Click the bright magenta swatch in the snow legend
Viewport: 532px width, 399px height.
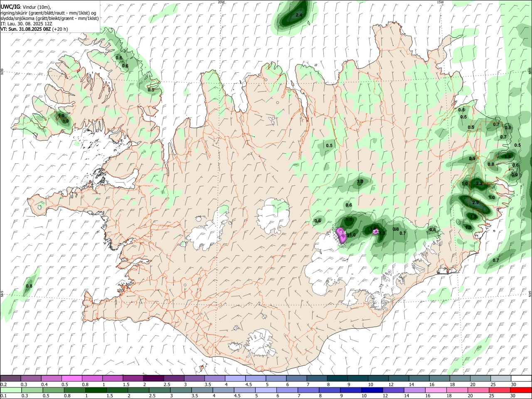(71, 379)
